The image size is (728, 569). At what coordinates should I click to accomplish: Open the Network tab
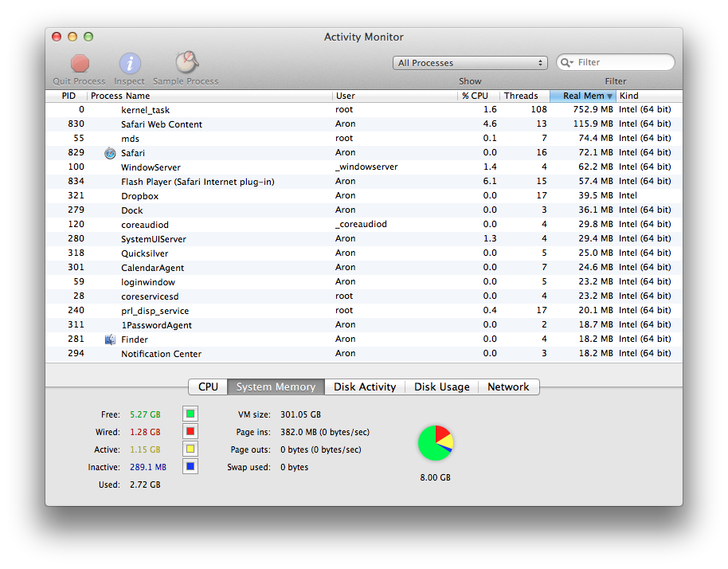pos(508,387)
